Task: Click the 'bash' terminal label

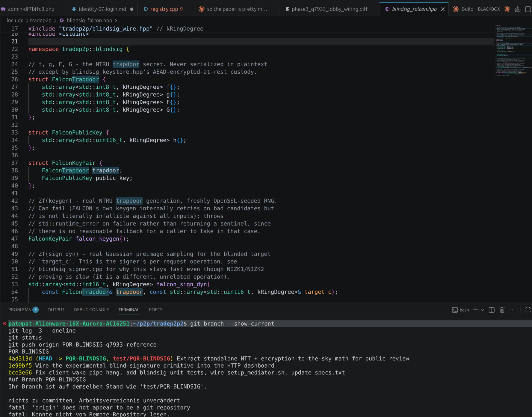Action: (x=464, y=310)
